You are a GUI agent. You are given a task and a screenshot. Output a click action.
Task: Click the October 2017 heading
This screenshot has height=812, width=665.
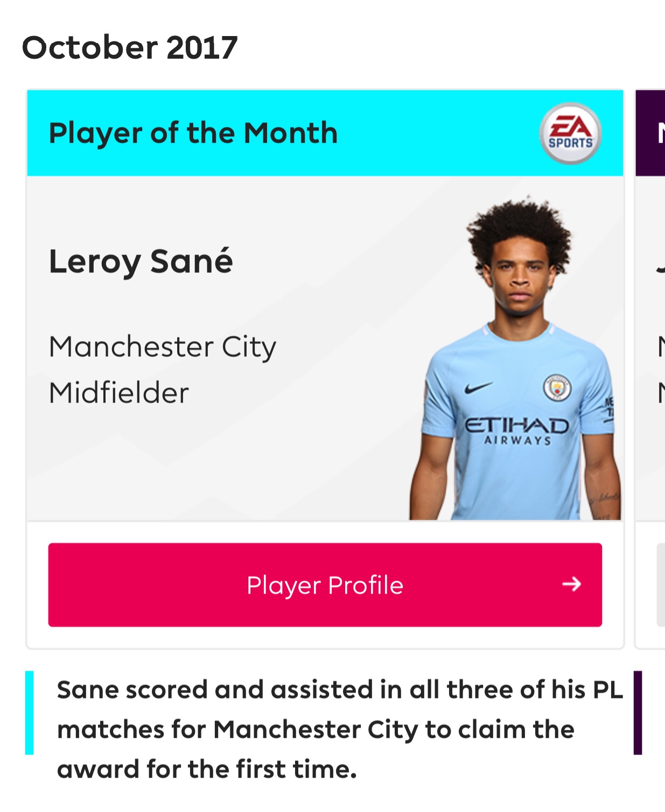tap(130, 47)
